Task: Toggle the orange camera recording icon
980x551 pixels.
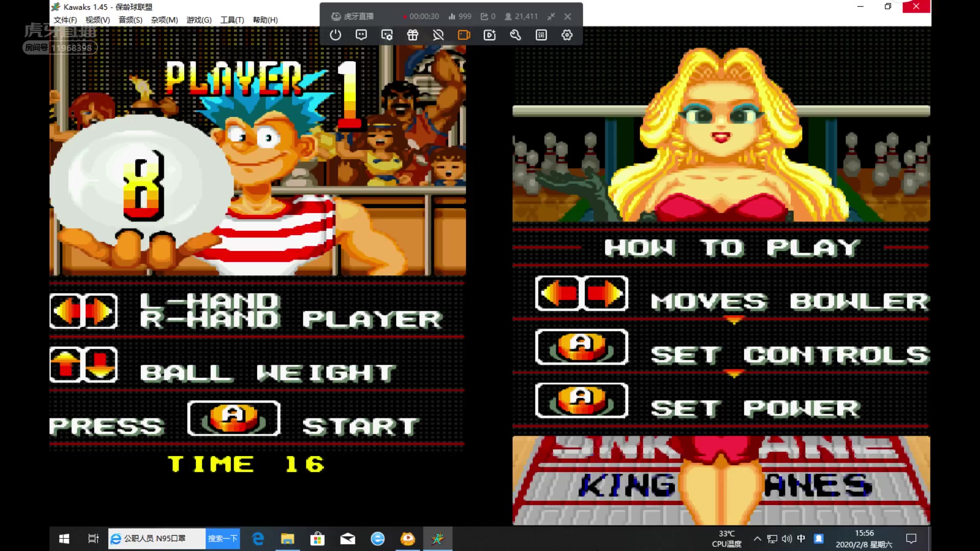Action: (464, 35)
